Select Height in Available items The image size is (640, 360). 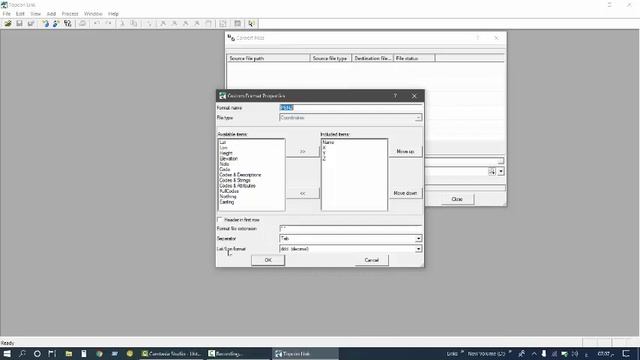pos(226,153)
